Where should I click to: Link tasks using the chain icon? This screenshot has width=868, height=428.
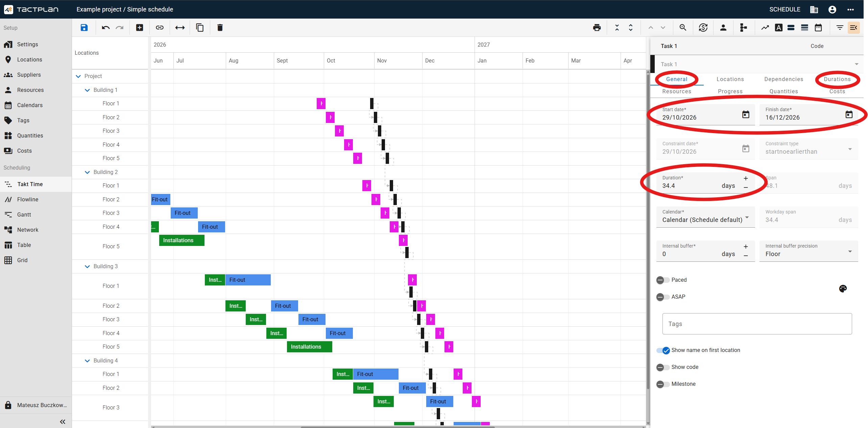coord(160,28)
